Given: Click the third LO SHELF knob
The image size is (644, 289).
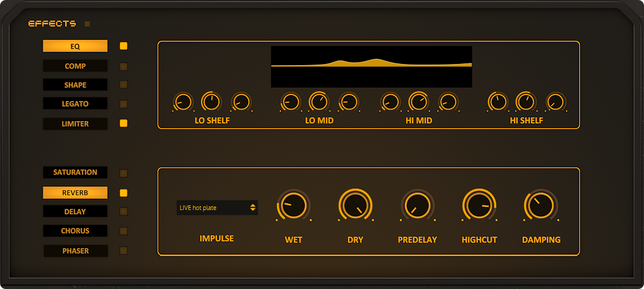Looking at the screenshot, I should click(241, 102).
